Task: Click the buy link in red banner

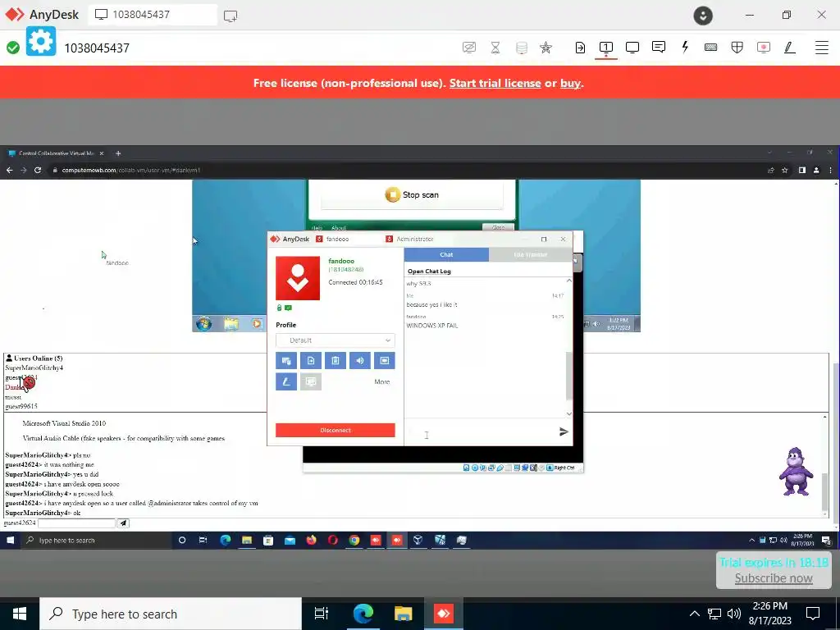Action: [x=570, y=83]
